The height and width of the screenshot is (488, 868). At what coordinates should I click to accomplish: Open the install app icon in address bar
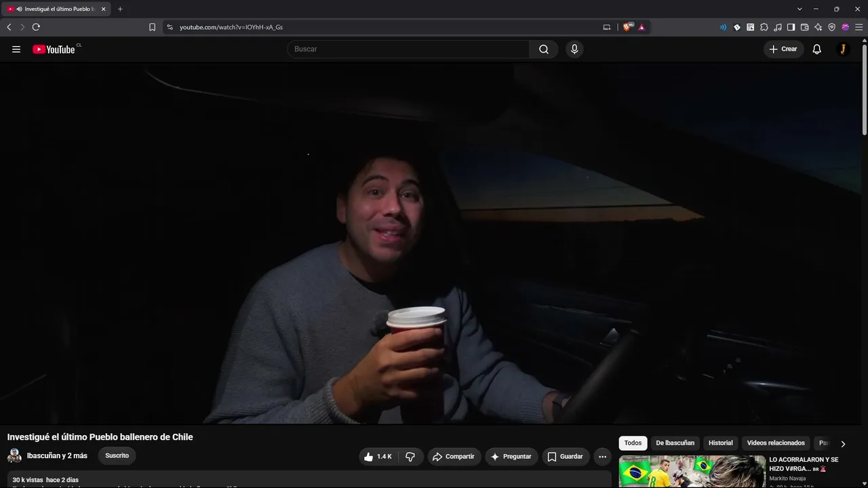[x=607, y=27]
